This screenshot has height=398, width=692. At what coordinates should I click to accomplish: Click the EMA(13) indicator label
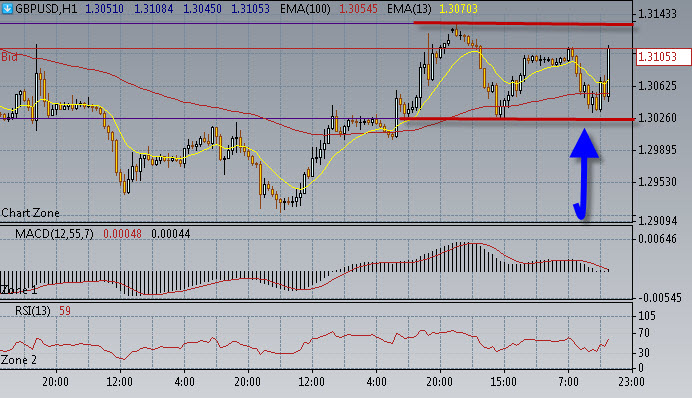pos(409,9)
